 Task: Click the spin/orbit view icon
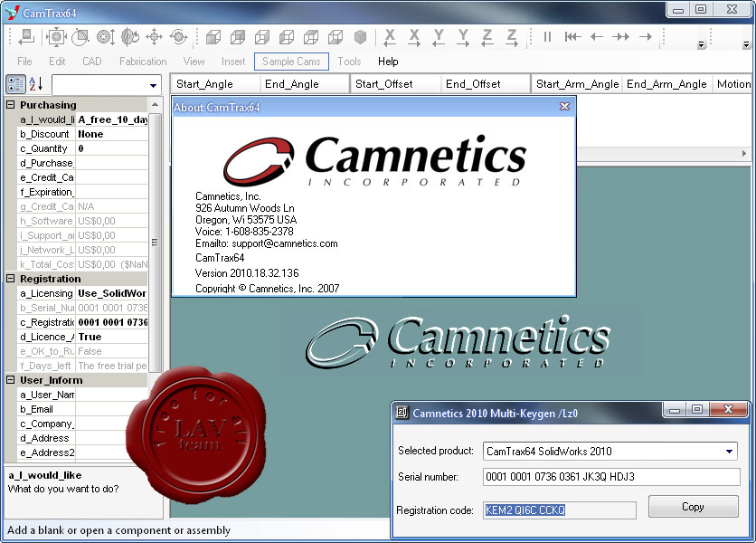click(x=178, y=37)
